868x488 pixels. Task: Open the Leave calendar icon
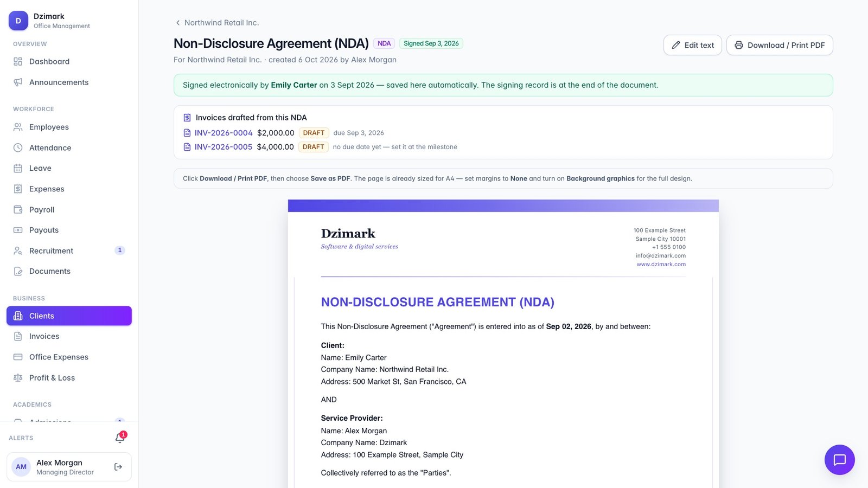pyautogui.click(x=18, y=168)
